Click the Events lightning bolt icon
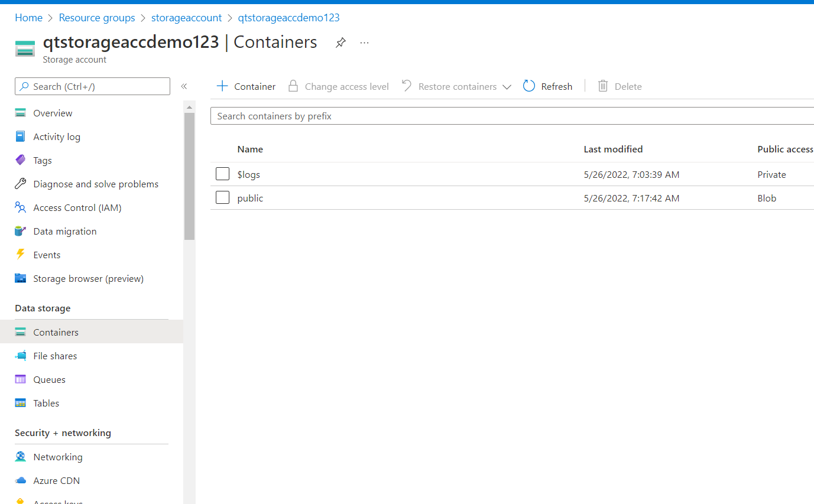Screen dimensions: 814x504 [21, 255]
